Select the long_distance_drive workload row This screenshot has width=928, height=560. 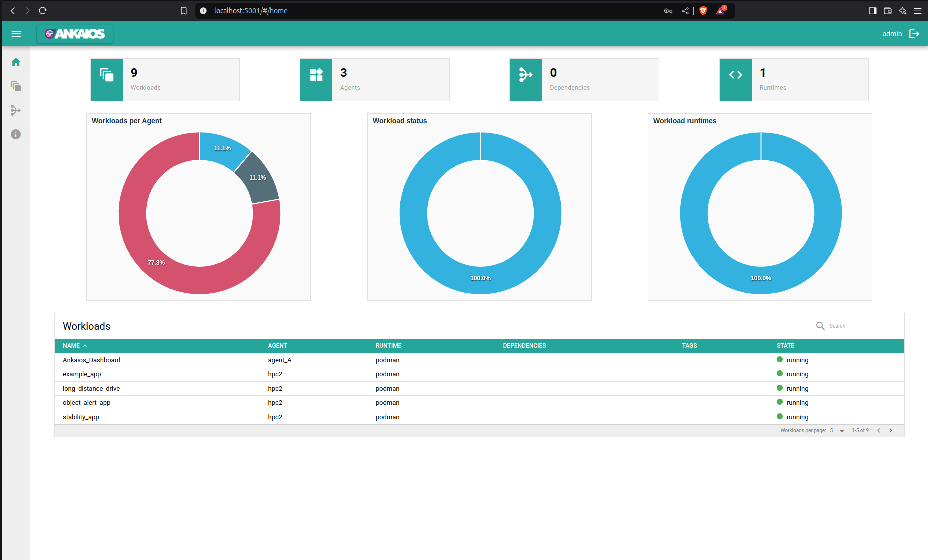point(479,389)
